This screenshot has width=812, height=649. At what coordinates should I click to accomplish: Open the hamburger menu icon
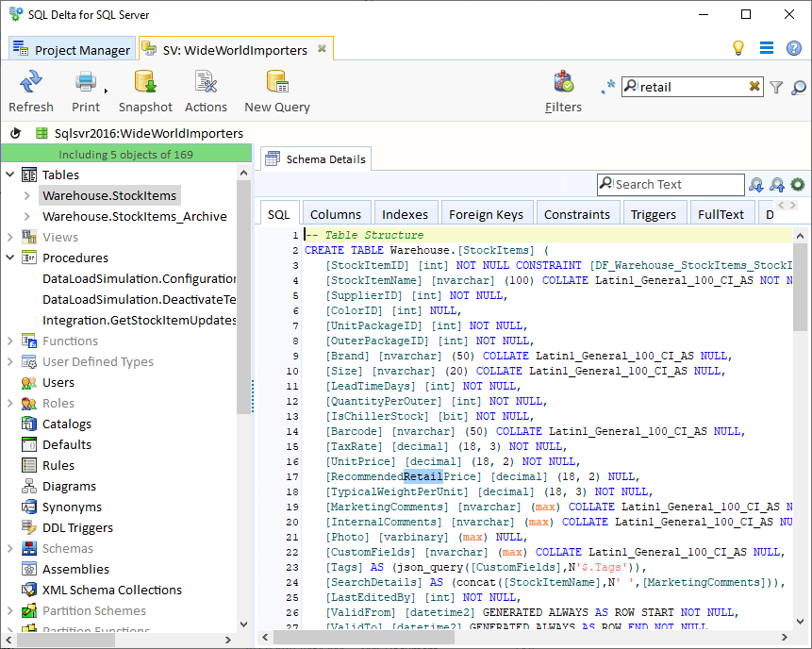click(x=767, y=48)
